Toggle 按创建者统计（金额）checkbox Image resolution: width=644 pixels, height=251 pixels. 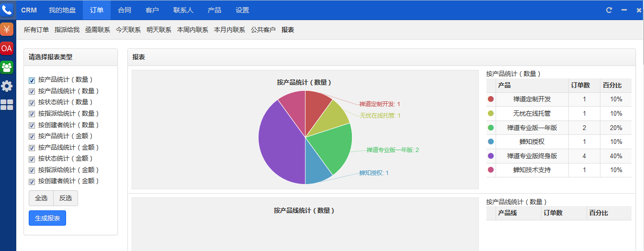tap(32, 182)
